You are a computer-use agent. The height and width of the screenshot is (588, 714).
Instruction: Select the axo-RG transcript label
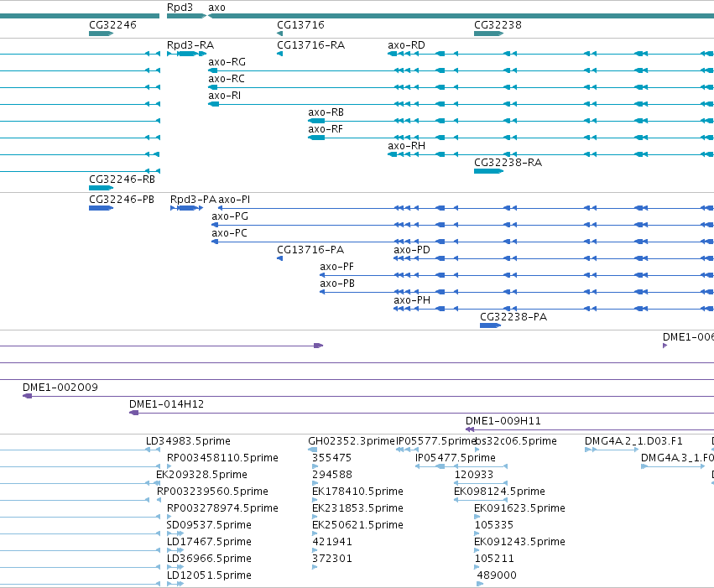point(227,62)
